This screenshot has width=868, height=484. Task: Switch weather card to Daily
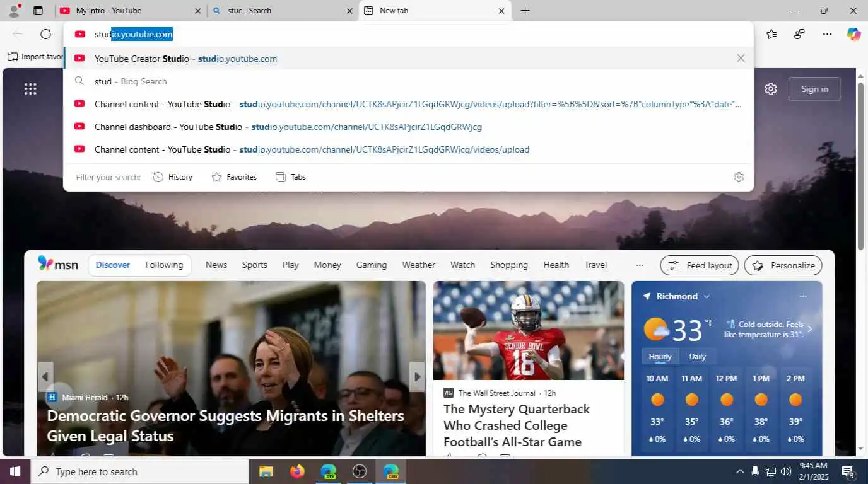(697, 356)
